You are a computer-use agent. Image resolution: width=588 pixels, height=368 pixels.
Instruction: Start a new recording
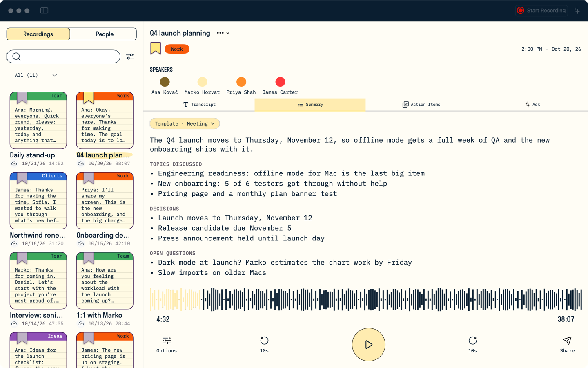[x=541, y=11]
